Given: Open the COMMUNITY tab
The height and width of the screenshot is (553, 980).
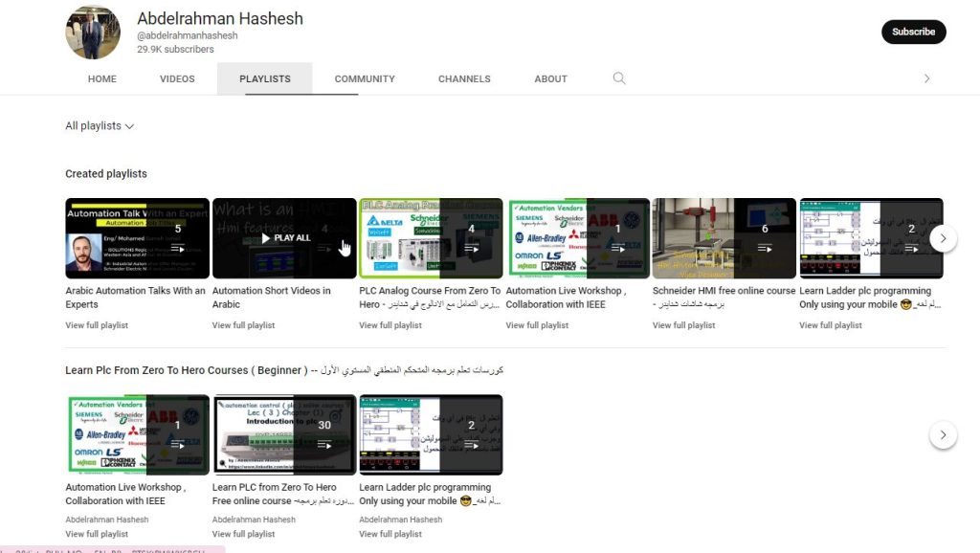Looking at the screenshot, I should pyautogui.click(x=365, y=78).
